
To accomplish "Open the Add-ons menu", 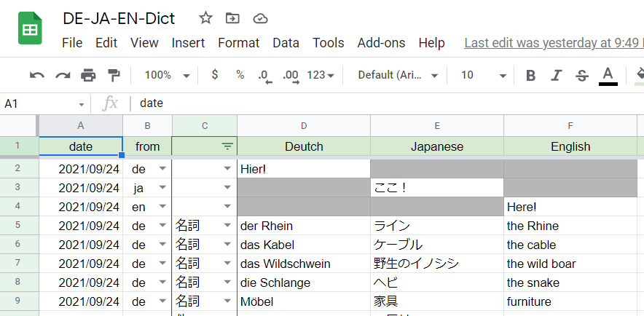I will click(381, 43).
